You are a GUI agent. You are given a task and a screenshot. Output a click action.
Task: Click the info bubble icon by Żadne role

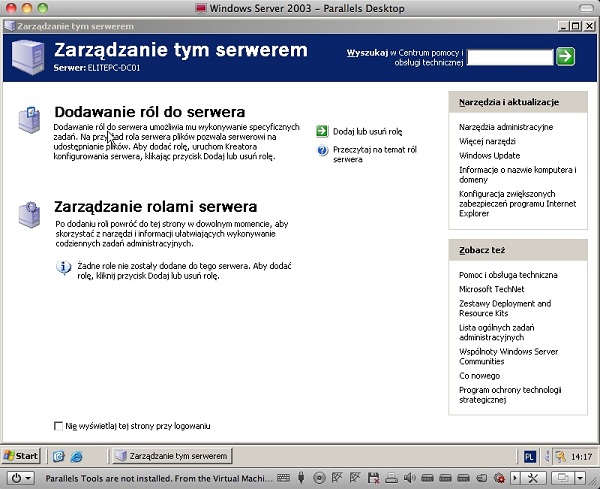(64, 267)
